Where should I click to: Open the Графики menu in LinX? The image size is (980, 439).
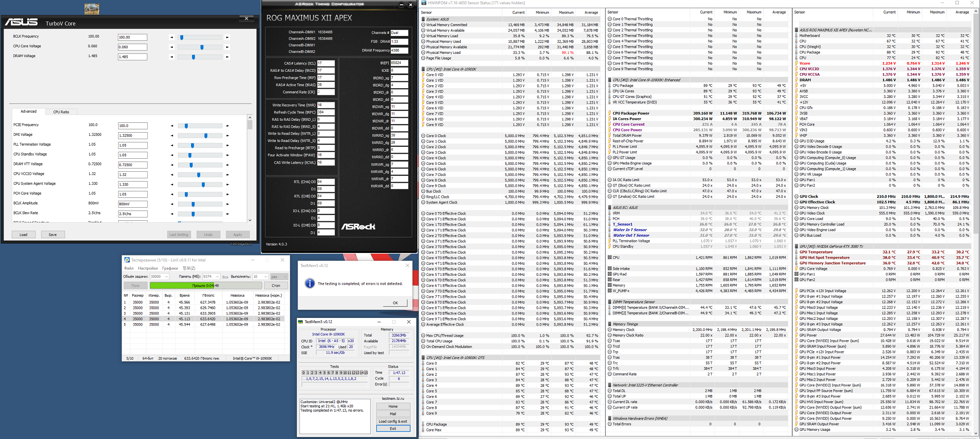click(x=170, y=268)
